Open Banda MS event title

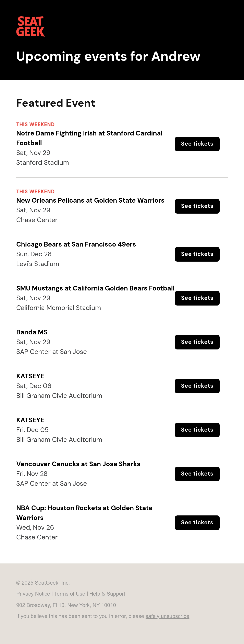[32, 332]
